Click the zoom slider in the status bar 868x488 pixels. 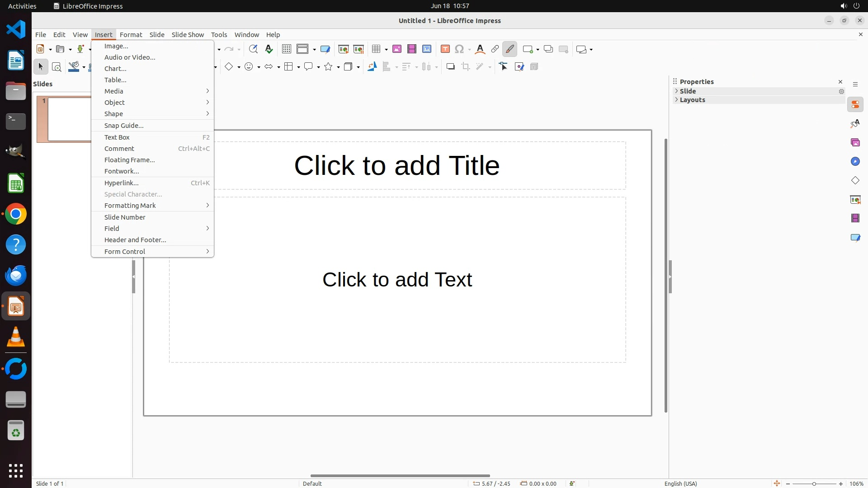(814, 484)
